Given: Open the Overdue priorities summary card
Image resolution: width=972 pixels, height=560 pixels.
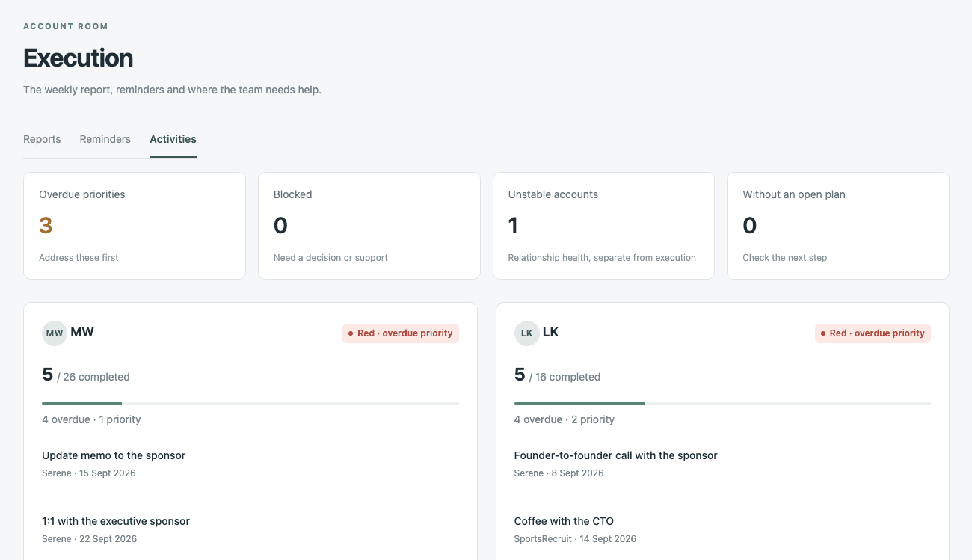Looking at the screenshot, I should [135, 226].
